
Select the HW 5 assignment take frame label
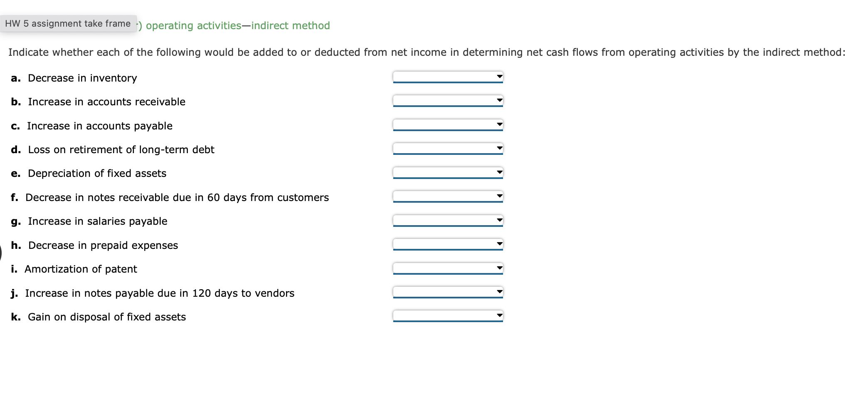pyautogui.click(x=68, y=23)
